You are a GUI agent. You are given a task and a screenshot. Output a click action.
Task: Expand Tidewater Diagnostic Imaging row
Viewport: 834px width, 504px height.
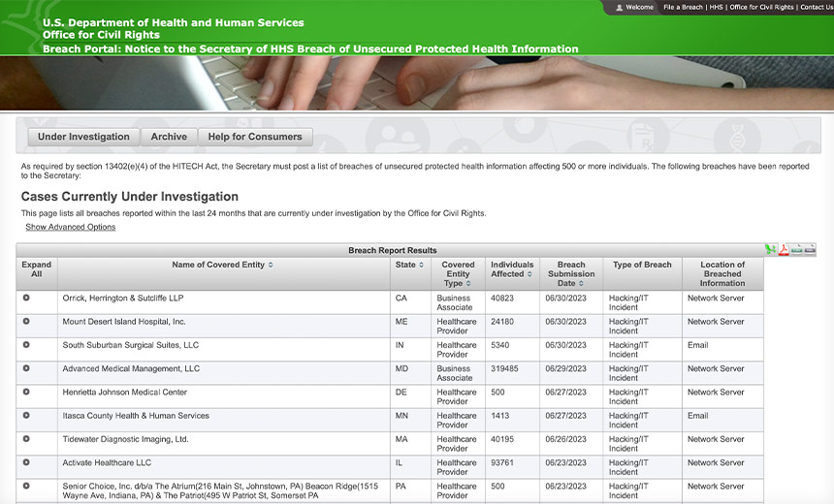point(26,439)
